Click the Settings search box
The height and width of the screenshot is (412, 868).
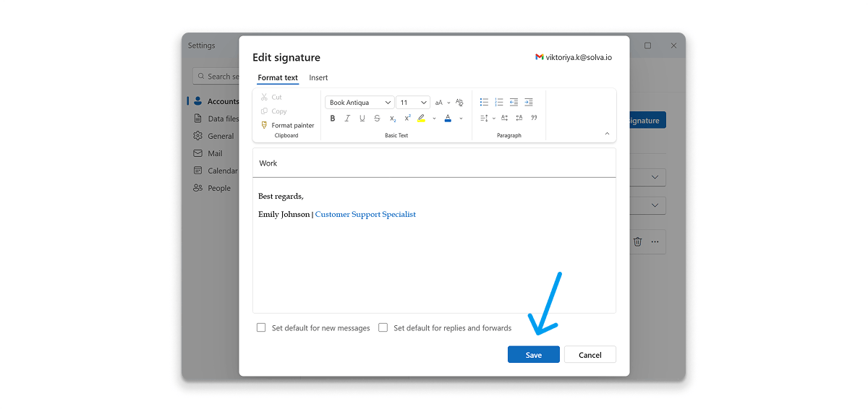[216, 76]
